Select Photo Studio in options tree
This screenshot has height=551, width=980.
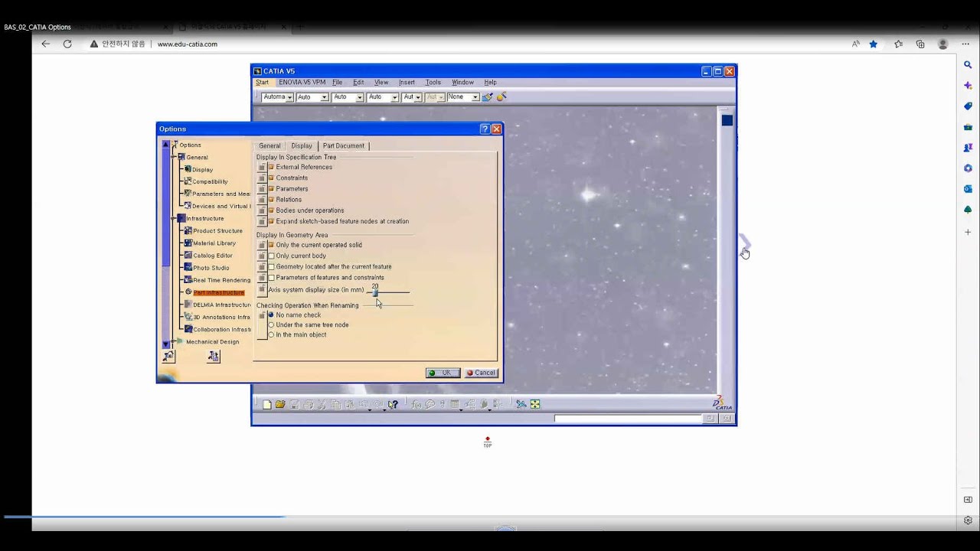click(211, 268)
